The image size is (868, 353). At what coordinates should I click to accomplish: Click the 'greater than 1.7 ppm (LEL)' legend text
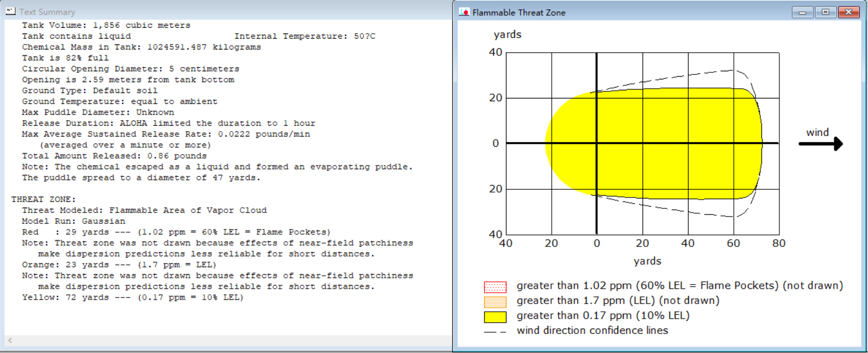tap(617, 300)
